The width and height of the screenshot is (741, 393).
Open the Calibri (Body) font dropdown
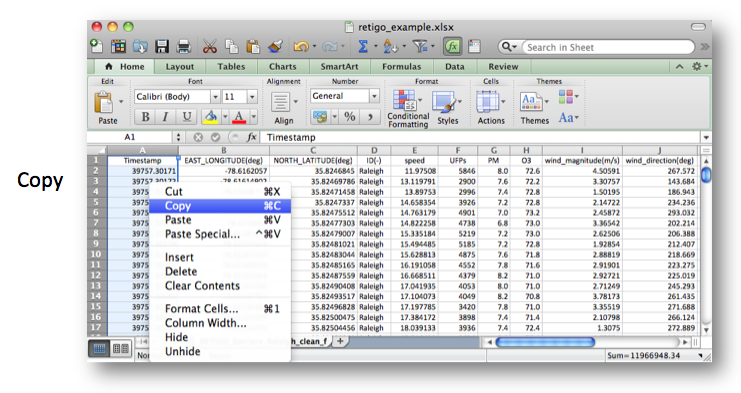pyautogui.click(x=215, y=97)
